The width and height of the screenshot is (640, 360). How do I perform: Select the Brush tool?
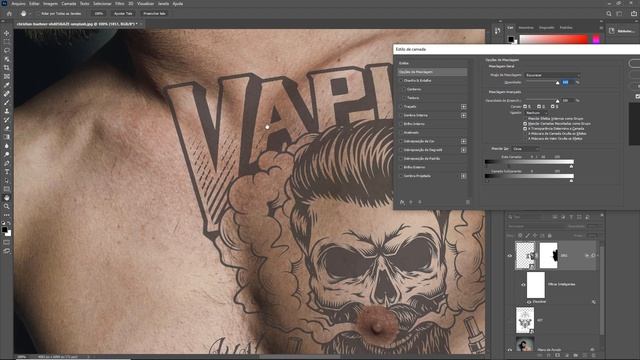coord(7,102)
